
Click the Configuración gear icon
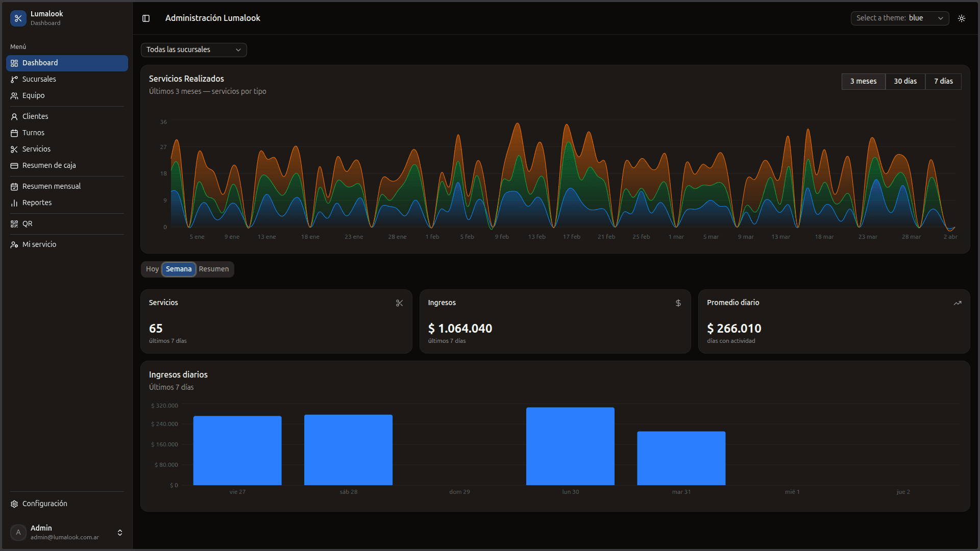tap(14, 504)
